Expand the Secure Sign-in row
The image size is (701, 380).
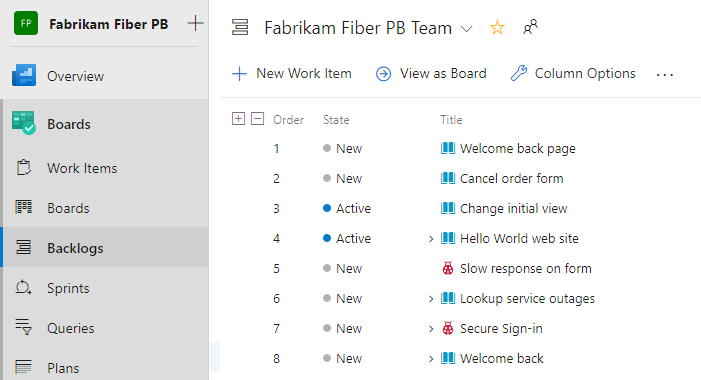point(431,329)
